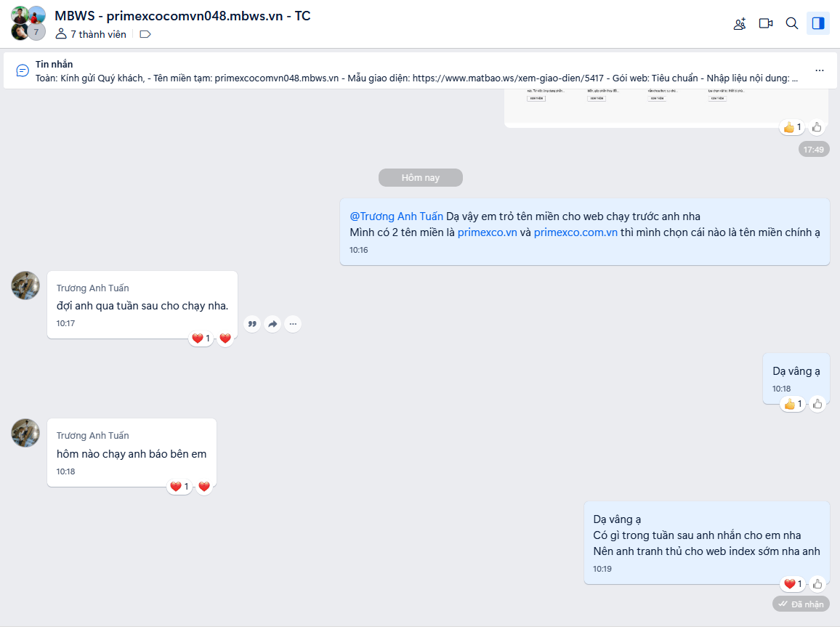The image size is (840, 632).
Task: Like the image message sent at 17:49
Action: tap(817, 127)
